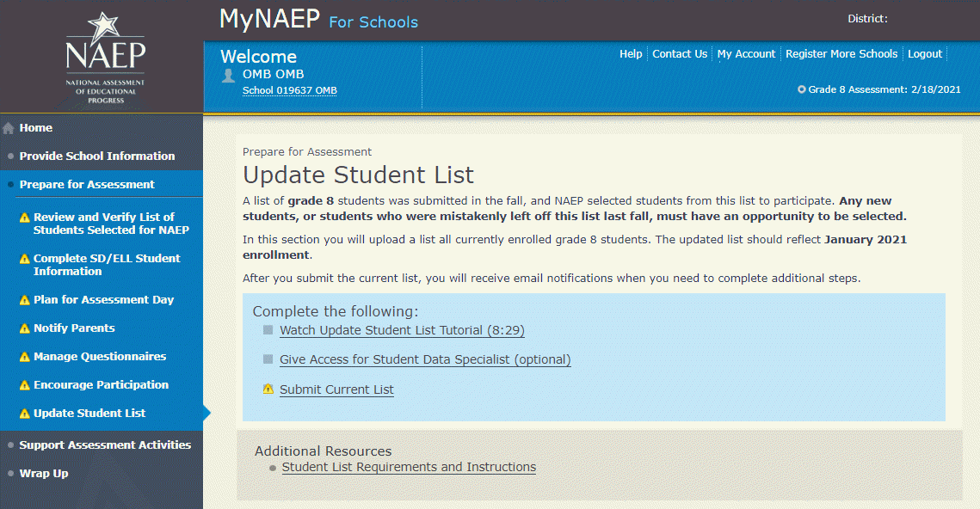Click the user profile silhouette icon

pyautogui.click(x=228, y=76)
